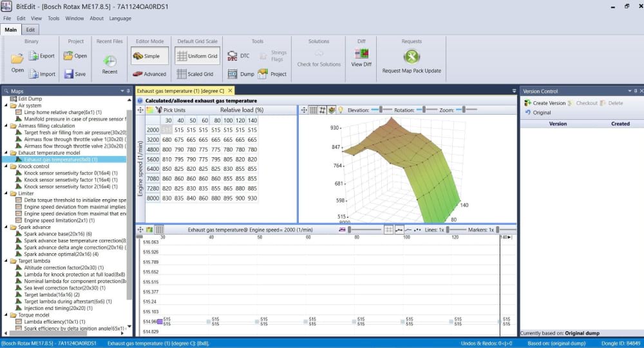
Task: Adjust the Elevation slider
Action: 381,110
